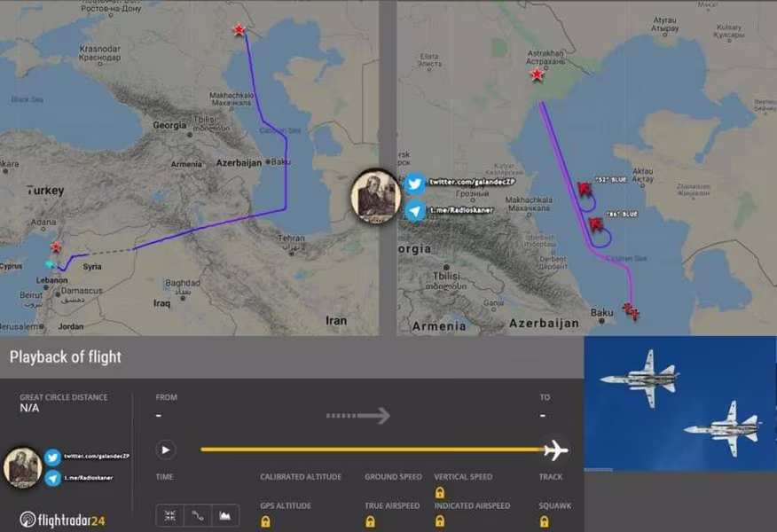Open twitter.com/galandecZP link in the playback panel
Viewport: 777px width, 532px height.
pyautogui.click(x=97, y=456)
